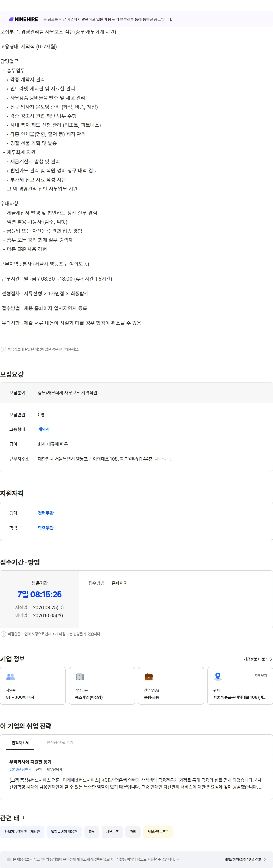The image size is (273, 868).
Task: Switch to 인적성·면접 후기 tab
Action: (60, 743)
